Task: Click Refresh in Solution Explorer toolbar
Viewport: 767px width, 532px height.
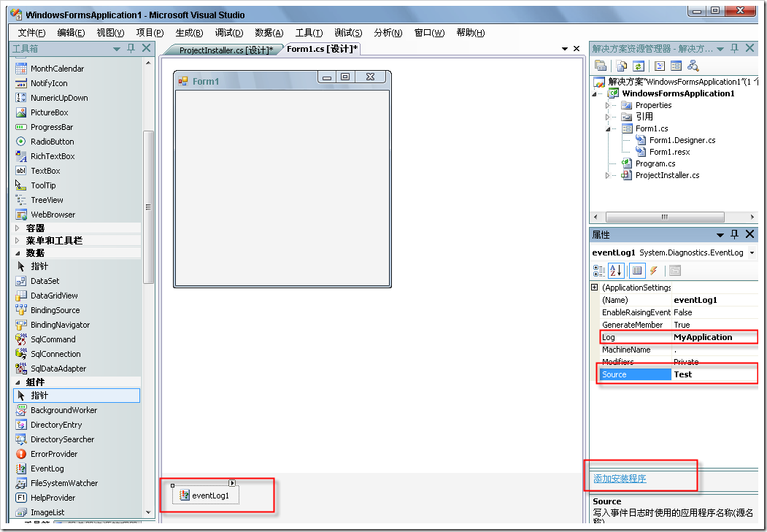Action: pos(638,66)
